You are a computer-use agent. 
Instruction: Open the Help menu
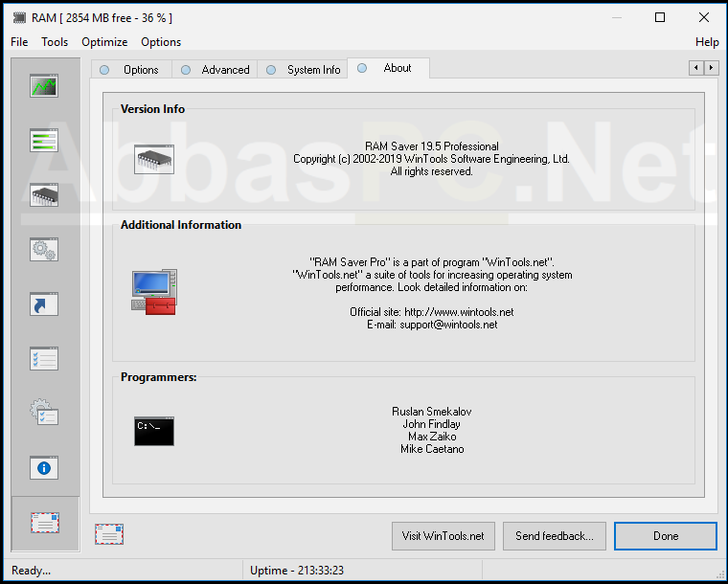[x=707, y=42]
